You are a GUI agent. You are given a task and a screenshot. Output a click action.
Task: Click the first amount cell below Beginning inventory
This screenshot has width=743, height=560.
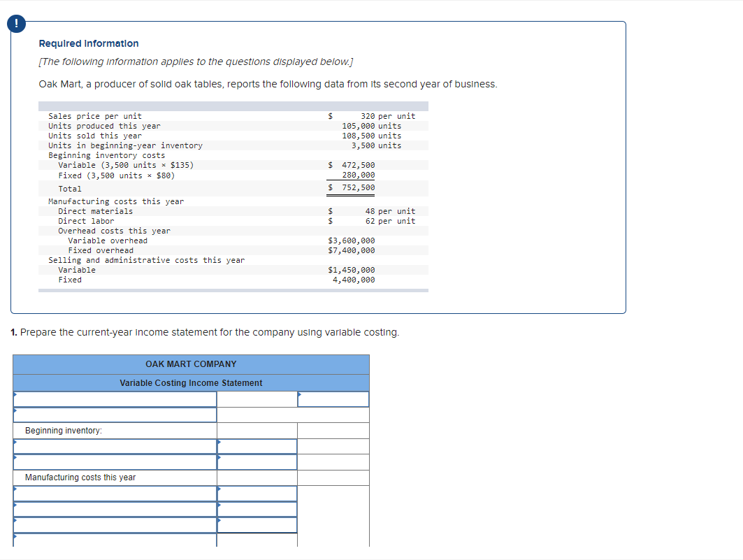[x=257, y=446]
